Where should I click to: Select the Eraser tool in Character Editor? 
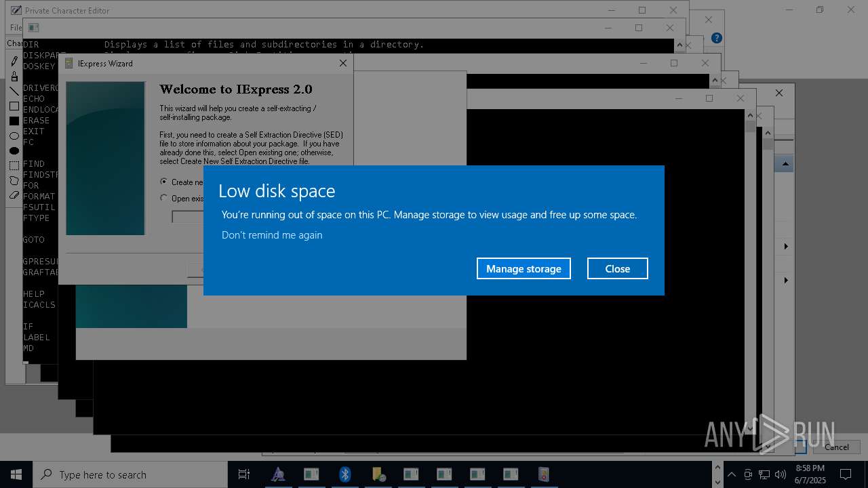(14, 195)
